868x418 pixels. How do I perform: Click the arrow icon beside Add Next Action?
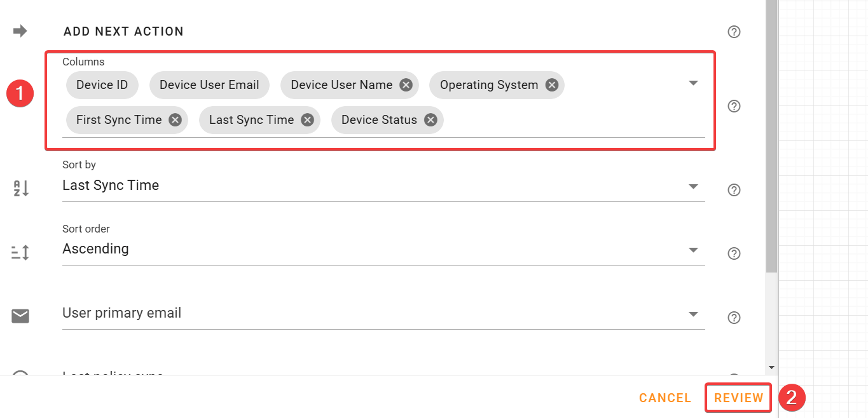click(20, 31)
